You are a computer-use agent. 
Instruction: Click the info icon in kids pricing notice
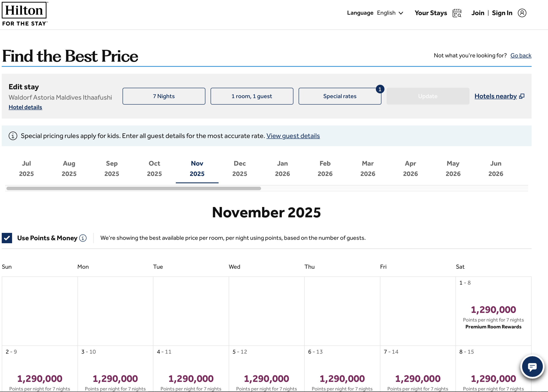tap(13, 136)
